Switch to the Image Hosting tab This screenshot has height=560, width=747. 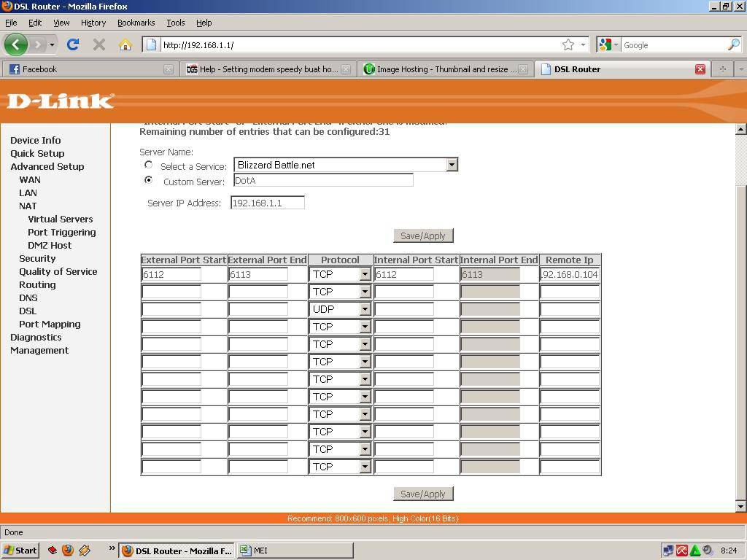pyautogui.click(x=446, y=69)
